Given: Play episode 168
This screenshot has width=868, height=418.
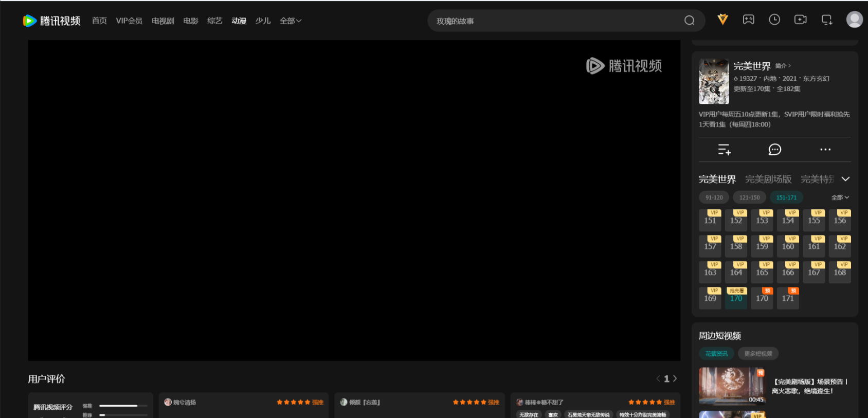Looking at the screenshot, I should pyautogui.click(x=840, y=272).
